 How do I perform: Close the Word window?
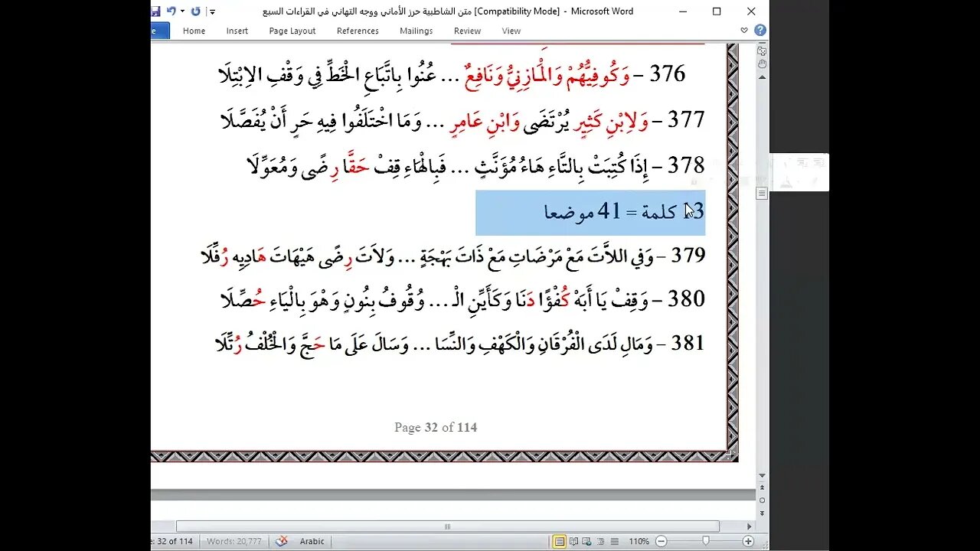(x=750, y=11)
